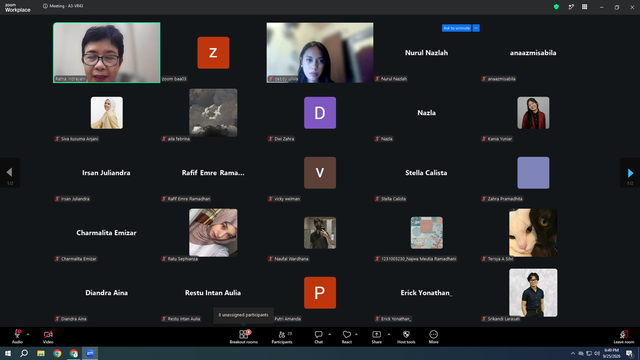Viewport: 640px width, 360px height.
Task: Open the Chat panel
Action: click(318, 337)
